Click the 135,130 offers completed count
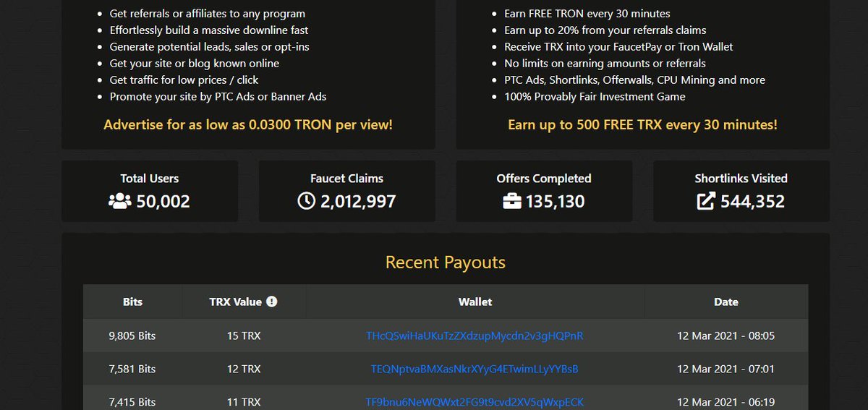 pos(556,201)
